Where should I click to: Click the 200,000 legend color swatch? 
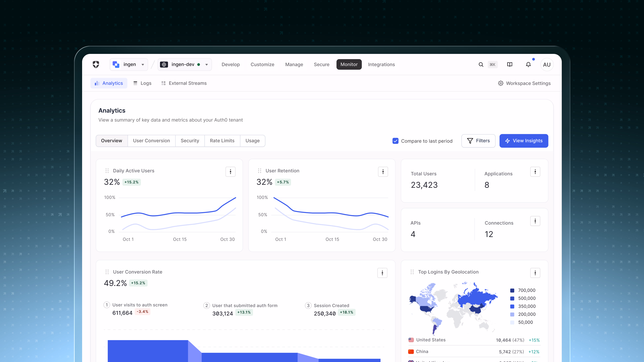click(x=512, y=315)
